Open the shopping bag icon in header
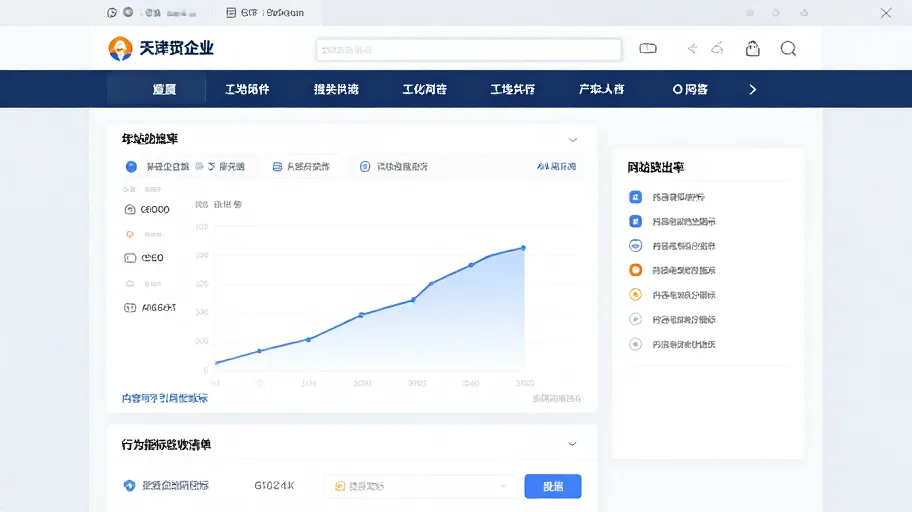 pyautogui.click(x=753, y=49)
